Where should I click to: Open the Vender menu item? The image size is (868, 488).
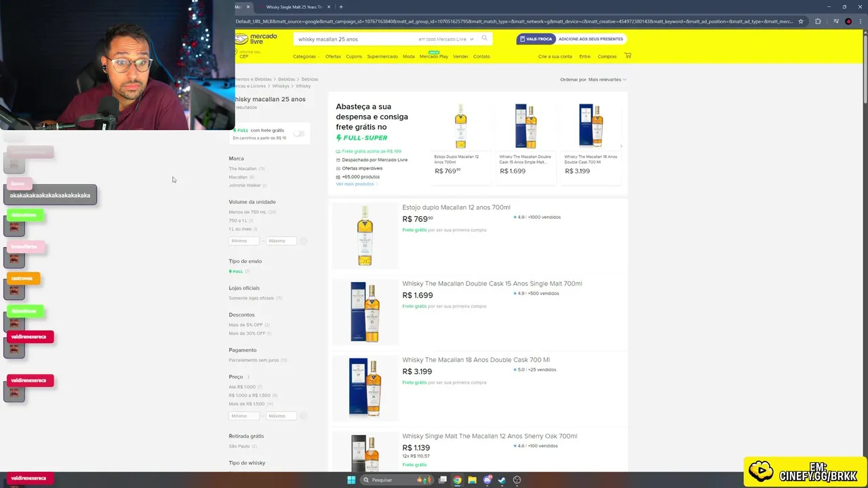coord(460,56)
